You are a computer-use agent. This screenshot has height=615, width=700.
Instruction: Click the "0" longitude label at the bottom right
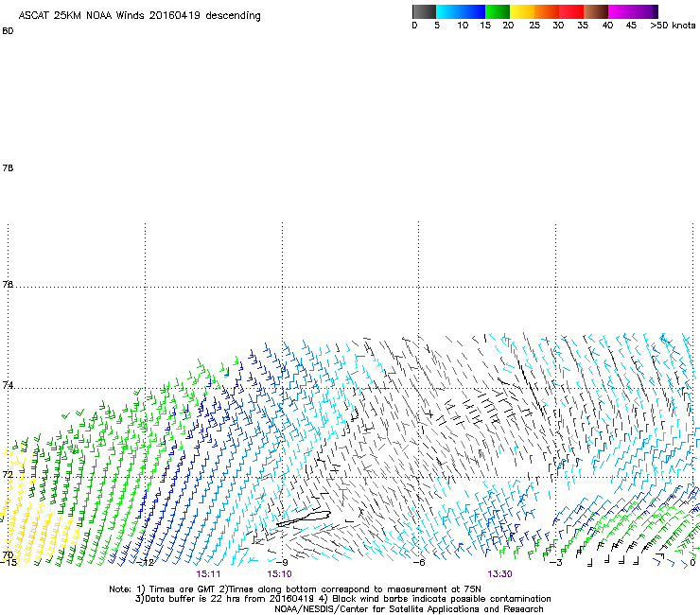[x=692, y=563]
